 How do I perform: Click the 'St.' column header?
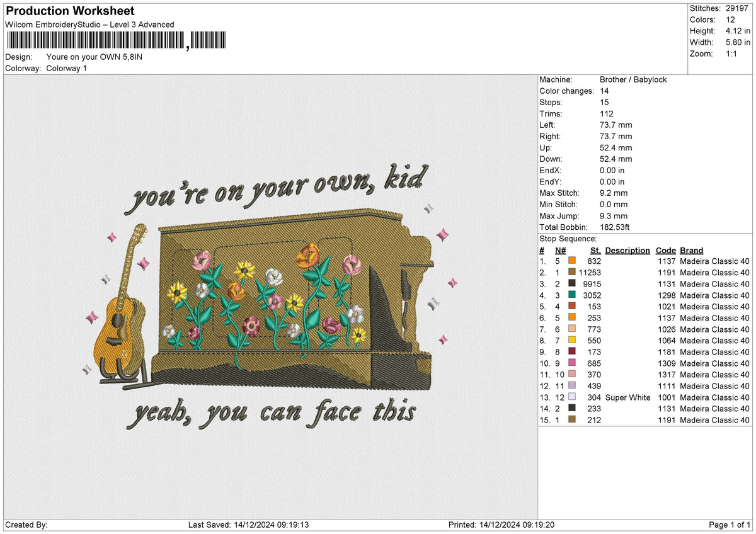595,250
